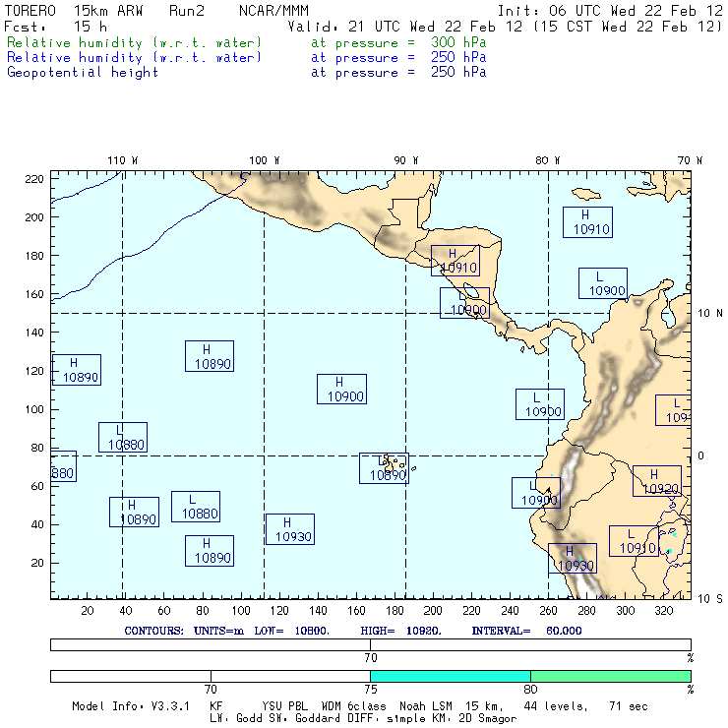Click the green above-80% color bar segment
Image resolution: width=728 pixels, height=728 pixels.
coord(611,676)
